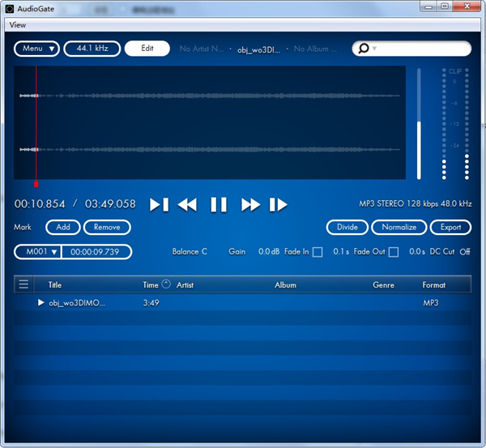Click the Export button

tap(450, 228)
